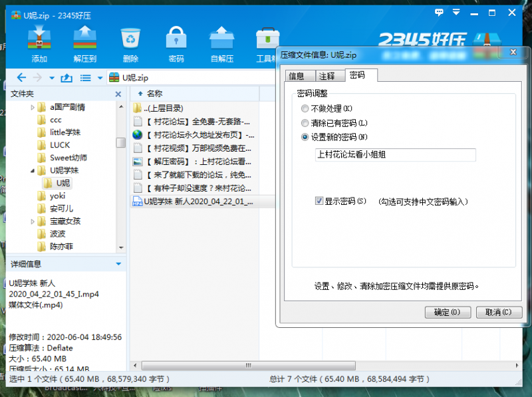
Task: Open the 密码 (Password) lock icon in toolbar
Action: (176, 39)
